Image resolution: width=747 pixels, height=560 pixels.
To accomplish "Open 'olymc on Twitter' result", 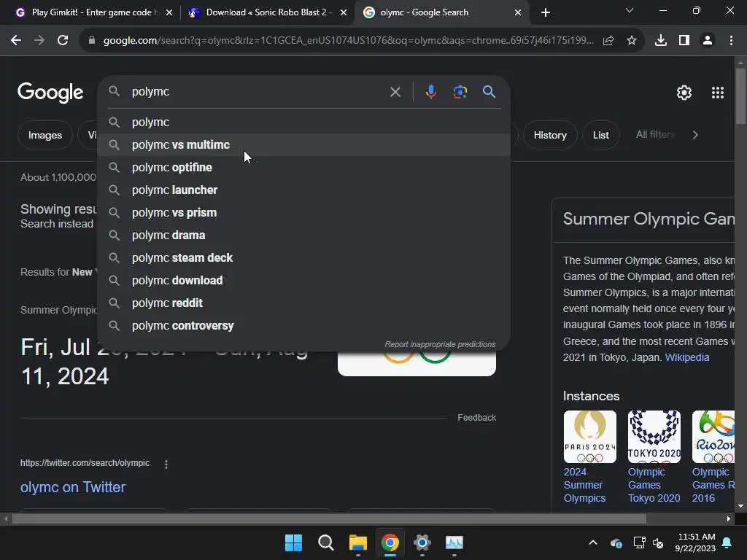I will tap(73, 487).
